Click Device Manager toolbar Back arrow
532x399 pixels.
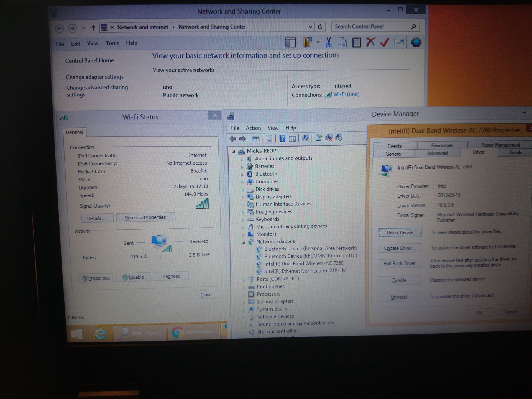pos(233,139)
